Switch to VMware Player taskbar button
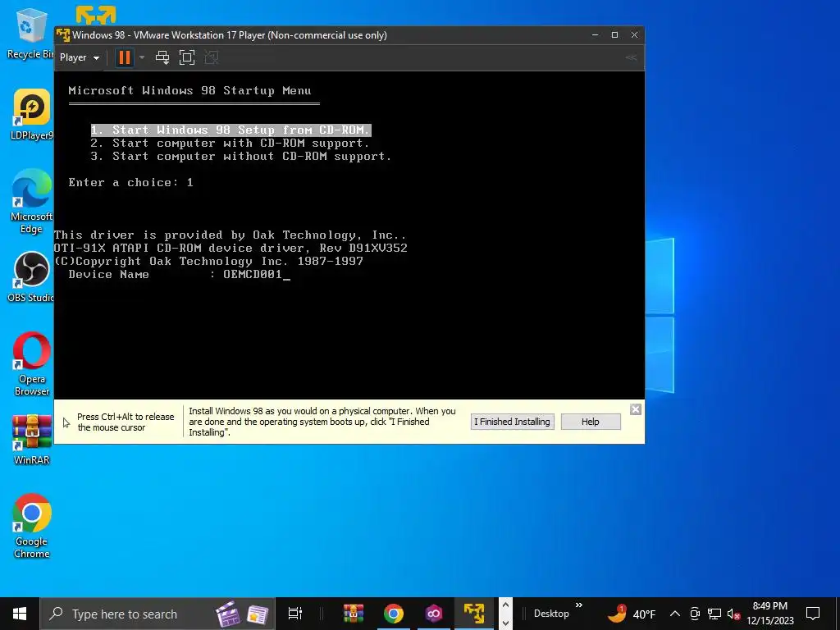Screen dimensions: 840x630 tap(474, 614)
